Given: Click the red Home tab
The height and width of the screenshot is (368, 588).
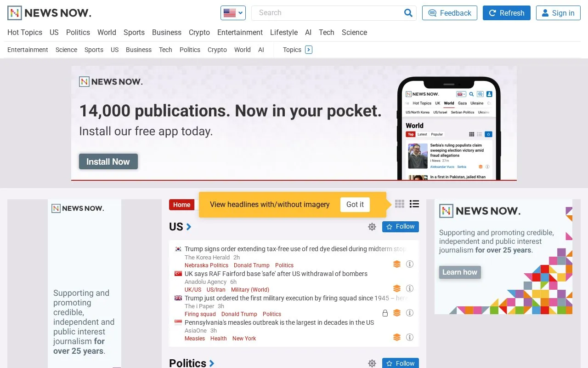Looking at the screenshot, I should (182, 205).
